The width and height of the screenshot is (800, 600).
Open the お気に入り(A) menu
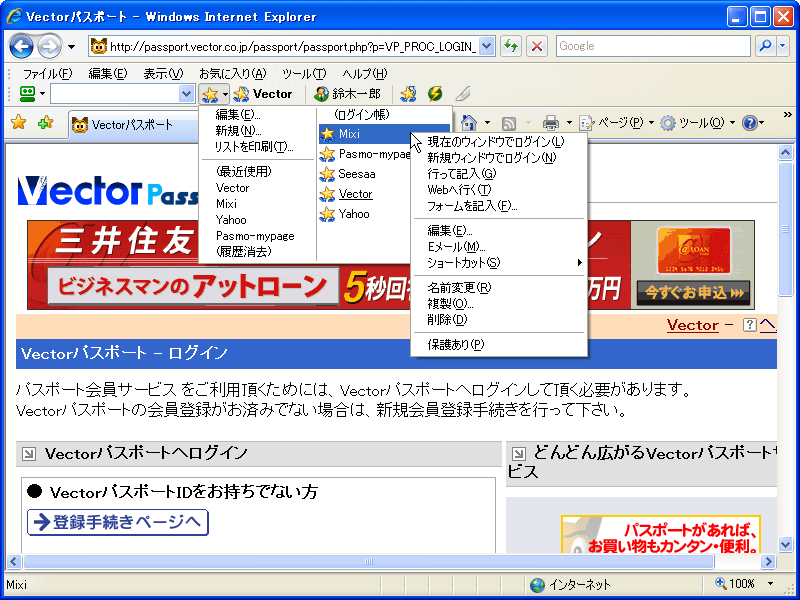click(x=233, y=74)
